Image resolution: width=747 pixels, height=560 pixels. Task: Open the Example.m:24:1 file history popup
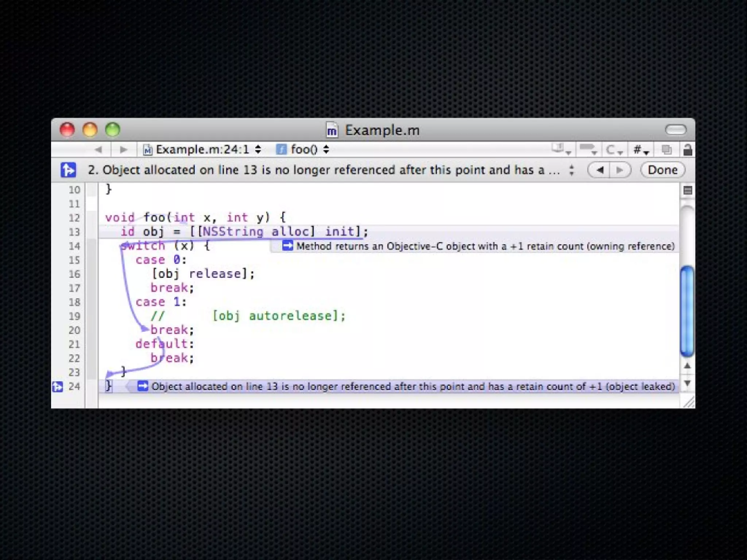[x=202, y=149]
